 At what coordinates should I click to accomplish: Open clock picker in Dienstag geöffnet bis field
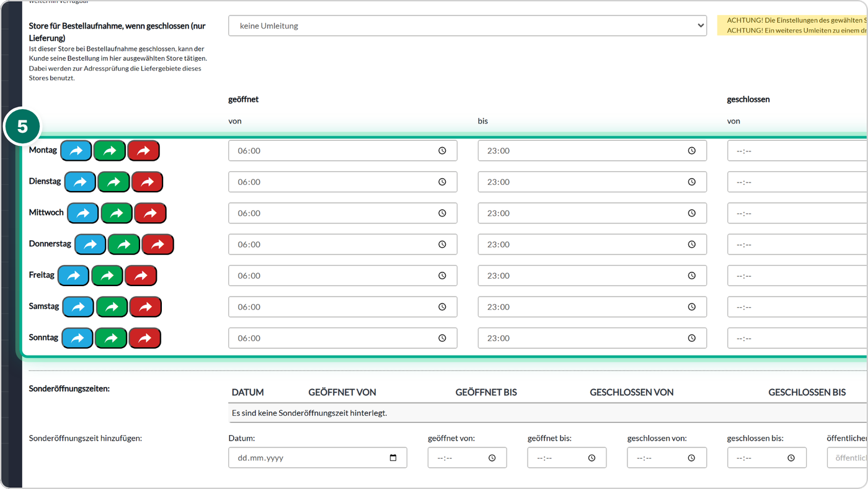coord(692,182)
